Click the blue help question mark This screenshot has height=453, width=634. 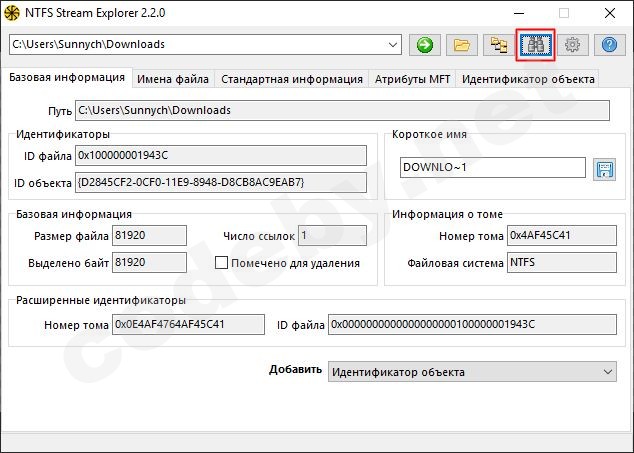[x=608, y=45]
